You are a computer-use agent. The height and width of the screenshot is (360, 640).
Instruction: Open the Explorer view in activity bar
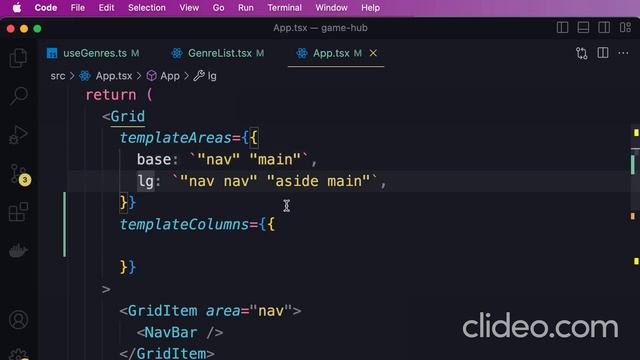(18, 58)
